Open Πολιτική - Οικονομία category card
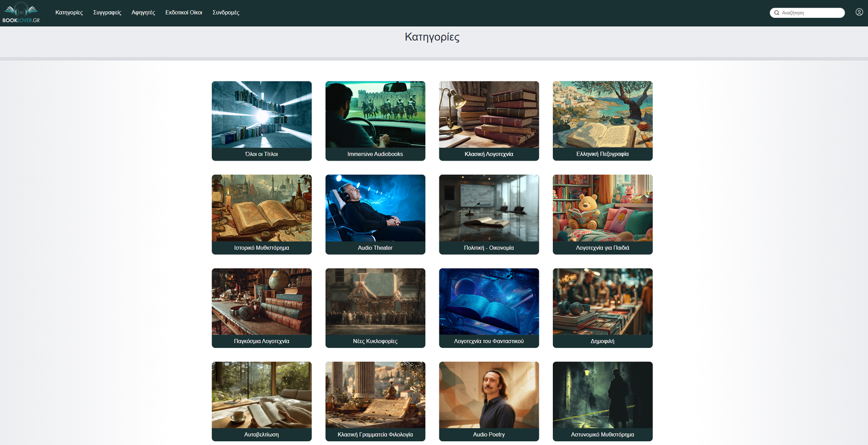 [x=489, y=214]
